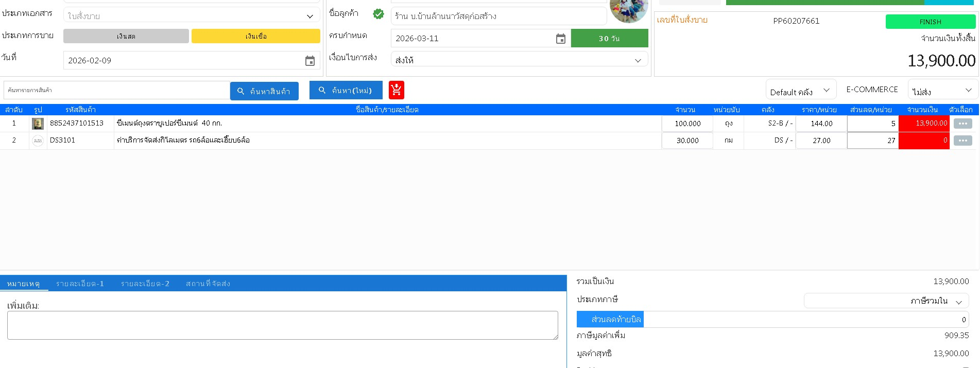Click the cement product thumbnail image

pyautogui.click(x=38, y=124)
